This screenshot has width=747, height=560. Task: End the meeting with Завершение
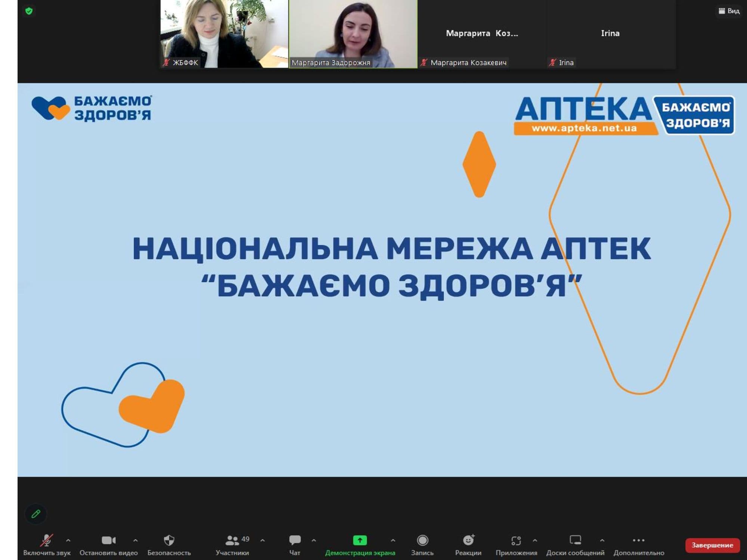click(x=712, y=545)
